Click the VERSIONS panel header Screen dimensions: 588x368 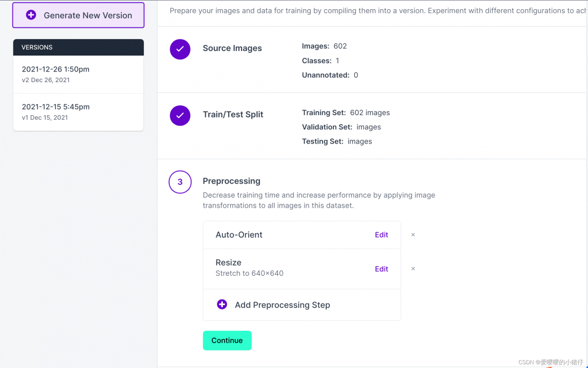coord(79,47)
